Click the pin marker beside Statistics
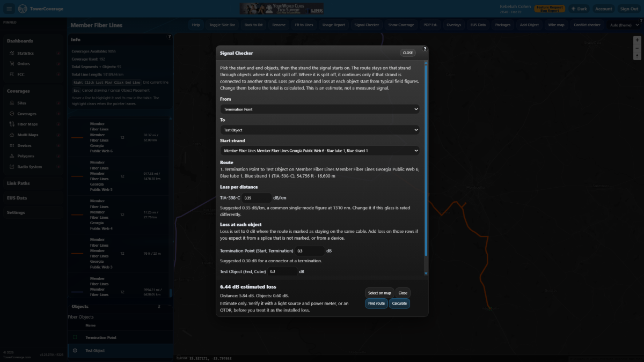The width and height of the screenshot is (644, 362). (x=57, y=53)
